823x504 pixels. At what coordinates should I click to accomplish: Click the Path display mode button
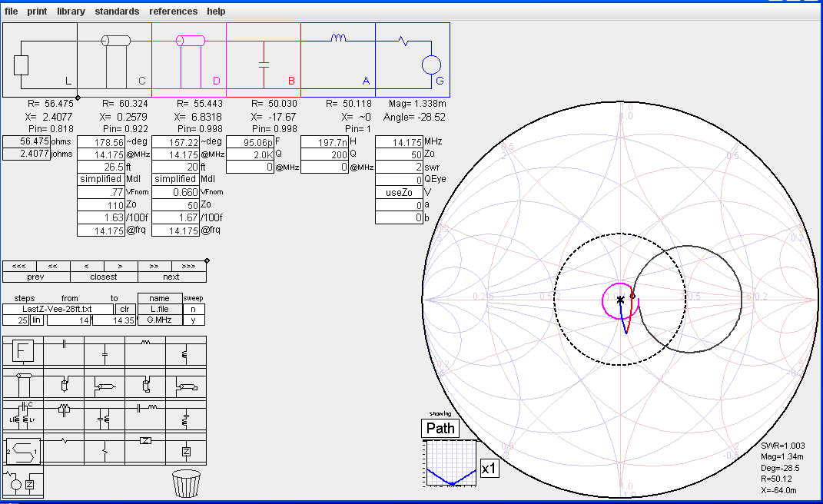click(x=440, y=429)
